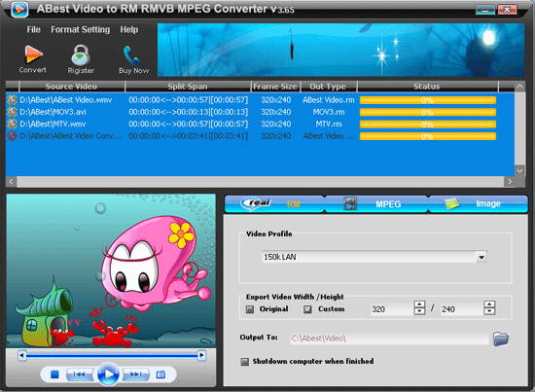Viewport: 535px width, 392px height.
Task: Select the row D:\ABest\ABest Video.wmv
Action: tap(260, 100)
